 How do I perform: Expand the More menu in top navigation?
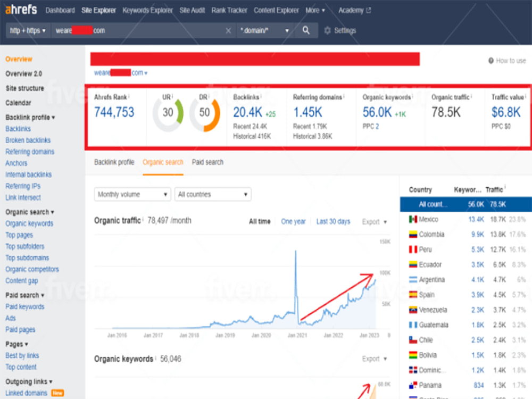click(315, 11)
